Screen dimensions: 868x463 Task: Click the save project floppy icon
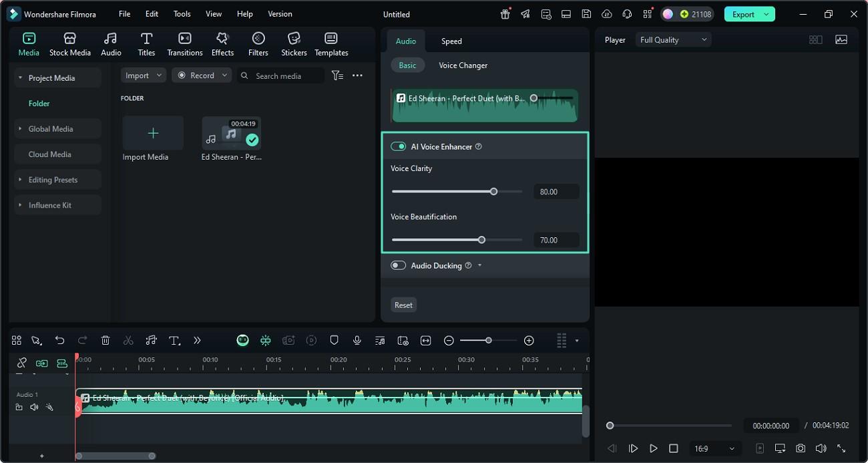[586, 14]
